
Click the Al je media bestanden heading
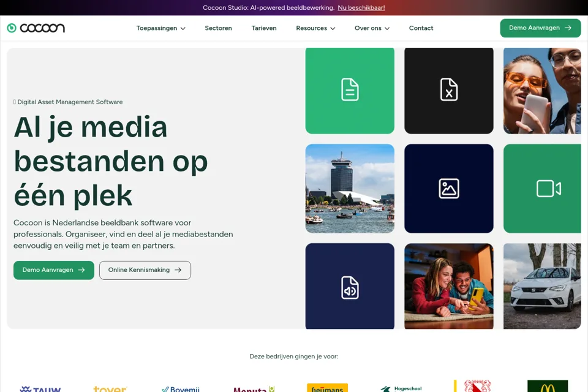click(x=111, y=161)
